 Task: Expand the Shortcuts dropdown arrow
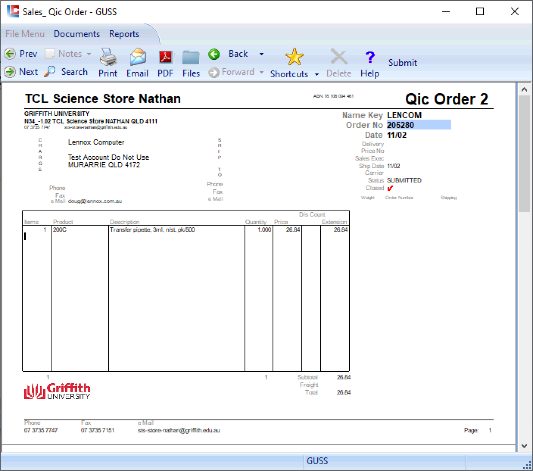[x=317, y=74]
